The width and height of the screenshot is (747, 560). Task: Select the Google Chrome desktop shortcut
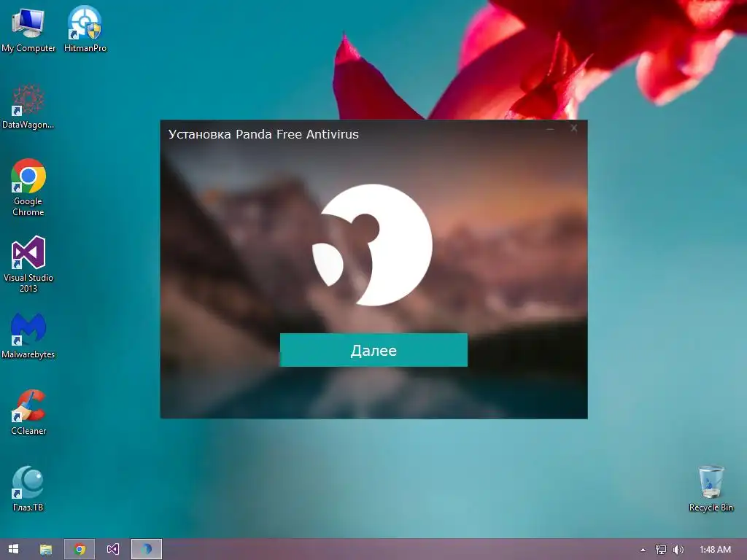pos(28,188)
